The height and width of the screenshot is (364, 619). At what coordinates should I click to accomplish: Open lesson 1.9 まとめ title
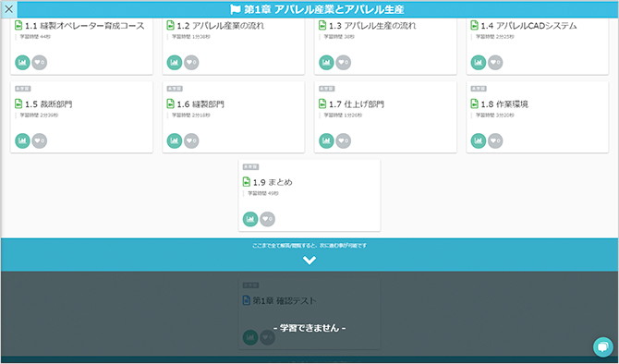(273, 182)
